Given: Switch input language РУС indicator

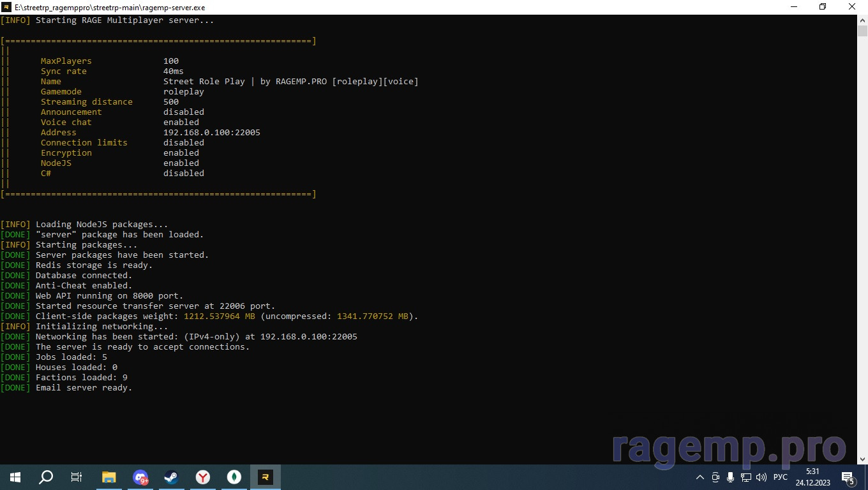Looking at the screenshot, I should (x=780, y=477).
